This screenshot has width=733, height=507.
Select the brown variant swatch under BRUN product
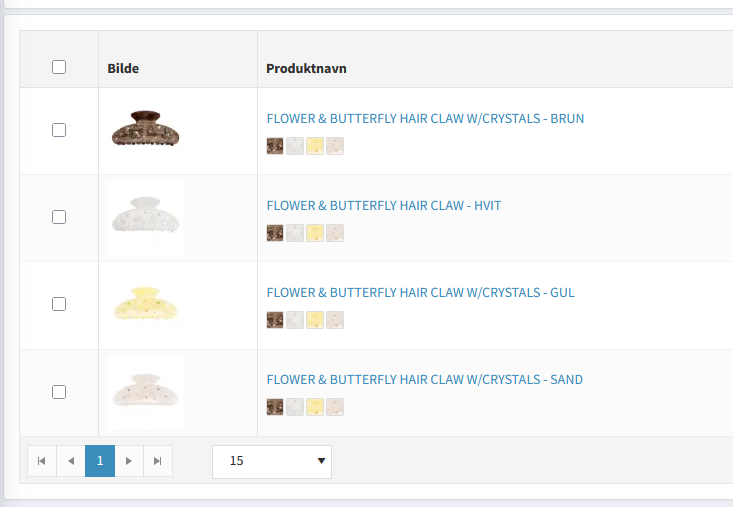275,146
